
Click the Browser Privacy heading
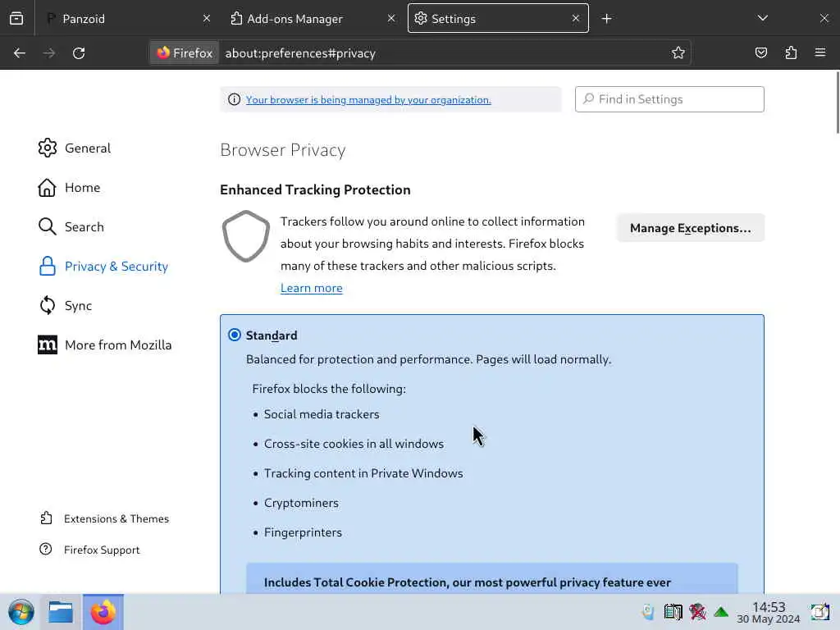click(x=283, y=150)
